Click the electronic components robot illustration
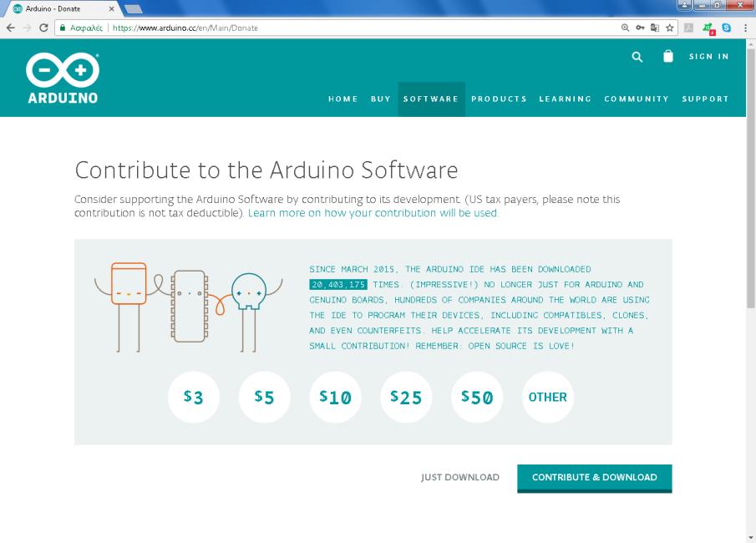 click(x=189, y=307)
